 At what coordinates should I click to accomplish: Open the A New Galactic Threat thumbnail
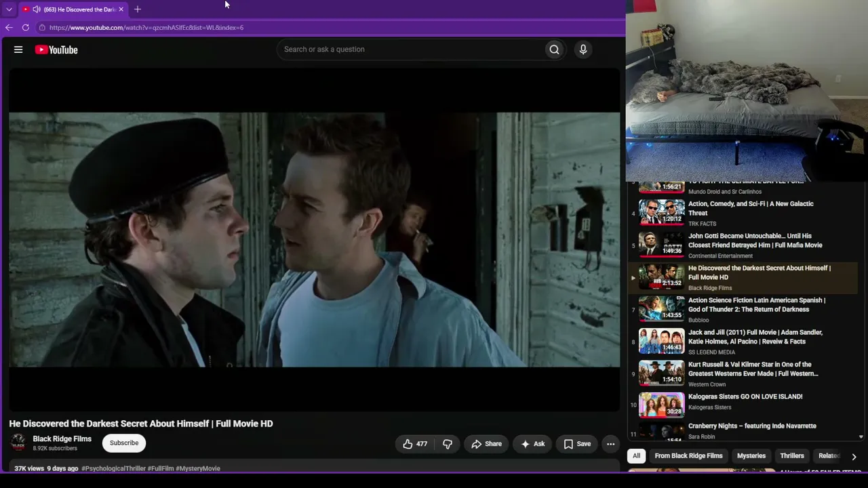coord(662,213)
